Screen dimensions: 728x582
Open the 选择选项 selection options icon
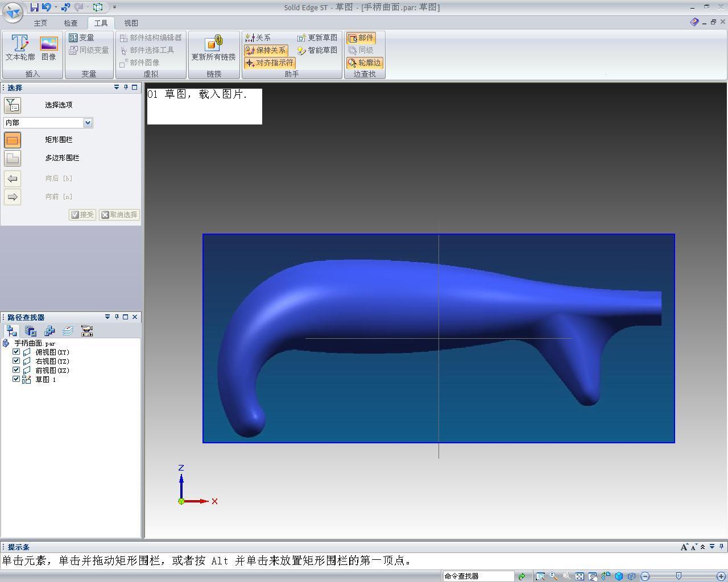(x=13, y=105)
